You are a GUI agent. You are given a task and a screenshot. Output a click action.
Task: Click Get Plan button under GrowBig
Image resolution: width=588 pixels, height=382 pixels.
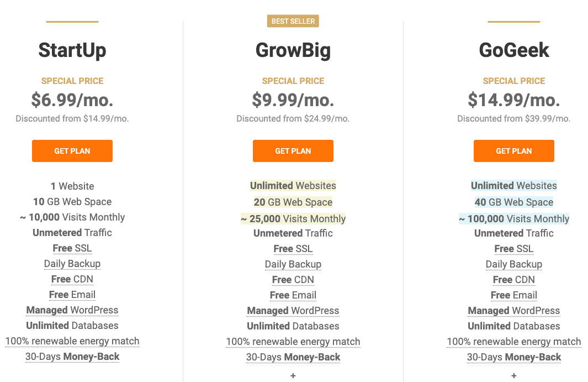[293, 151]
